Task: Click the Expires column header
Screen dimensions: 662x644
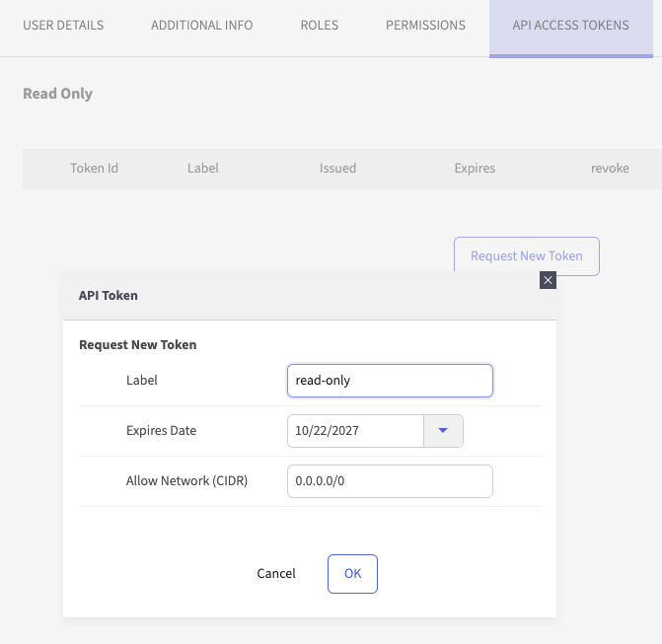Action: (x=475, y=169)
